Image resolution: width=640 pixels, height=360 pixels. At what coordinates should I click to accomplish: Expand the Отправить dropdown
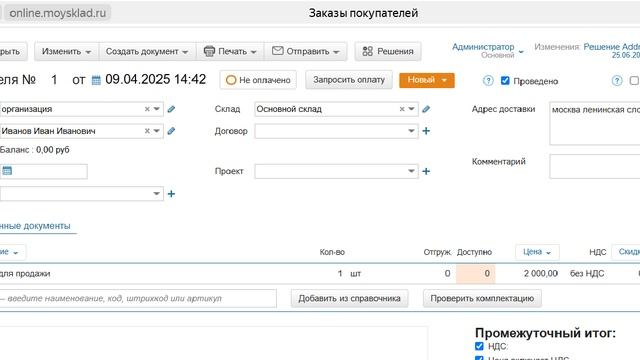tap(336, 52)
